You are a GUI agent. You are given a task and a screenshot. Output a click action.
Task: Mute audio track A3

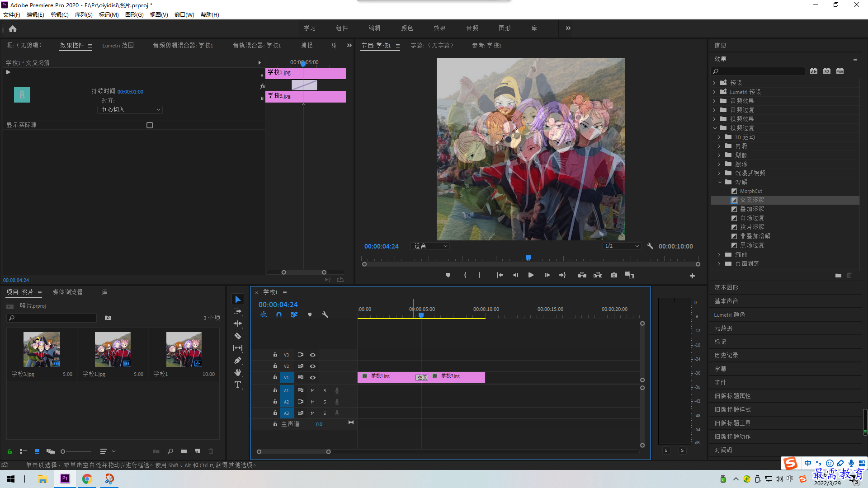pos(312,413)
